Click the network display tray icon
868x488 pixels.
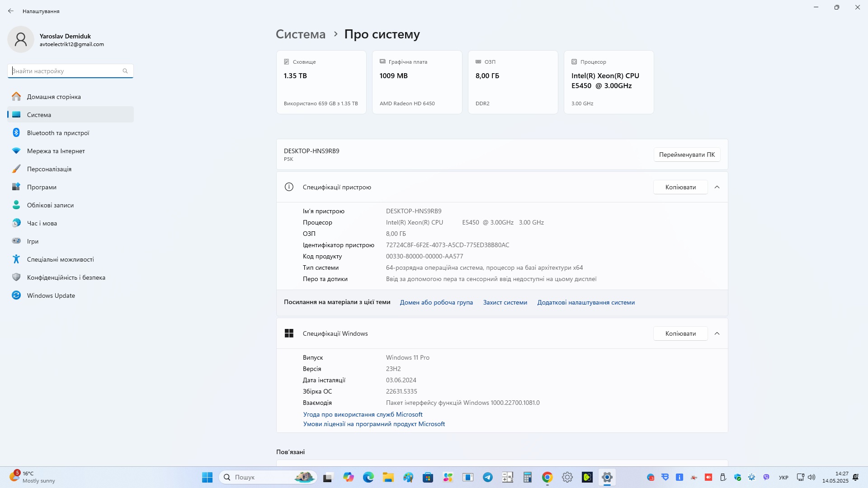[x=801, y=477]
